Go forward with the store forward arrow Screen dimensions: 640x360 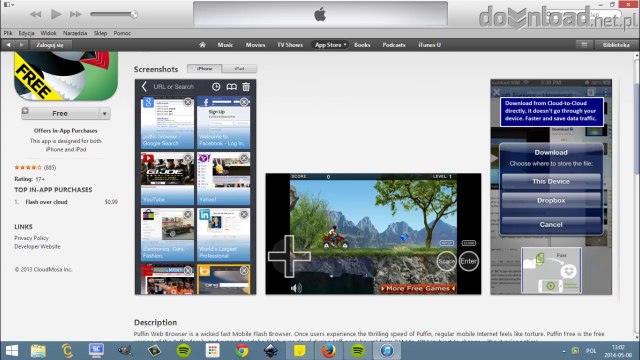click(x=22, y=45)
